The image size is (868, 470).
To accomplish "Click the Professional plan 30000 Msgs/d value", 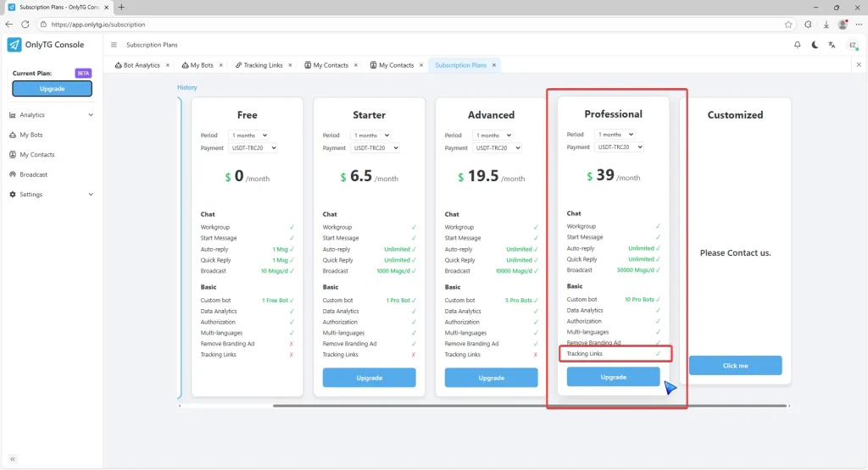I will (636, 270).
